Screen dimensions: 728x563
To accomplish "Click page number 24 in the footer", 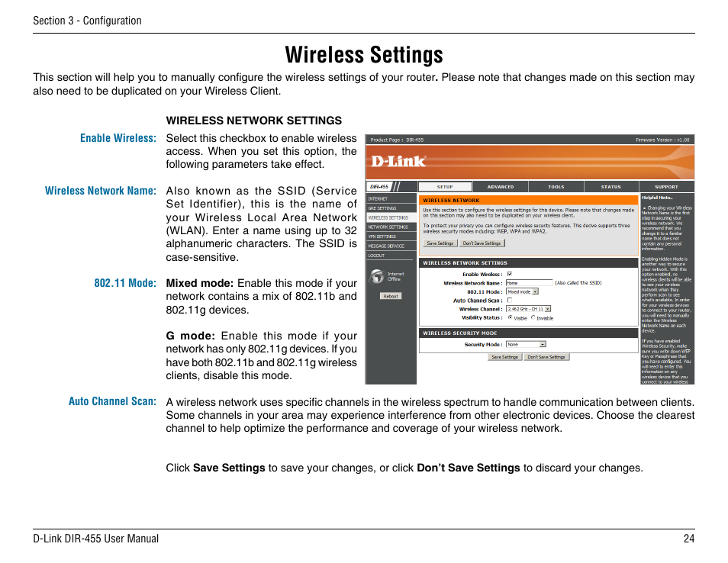I will 689,539.
